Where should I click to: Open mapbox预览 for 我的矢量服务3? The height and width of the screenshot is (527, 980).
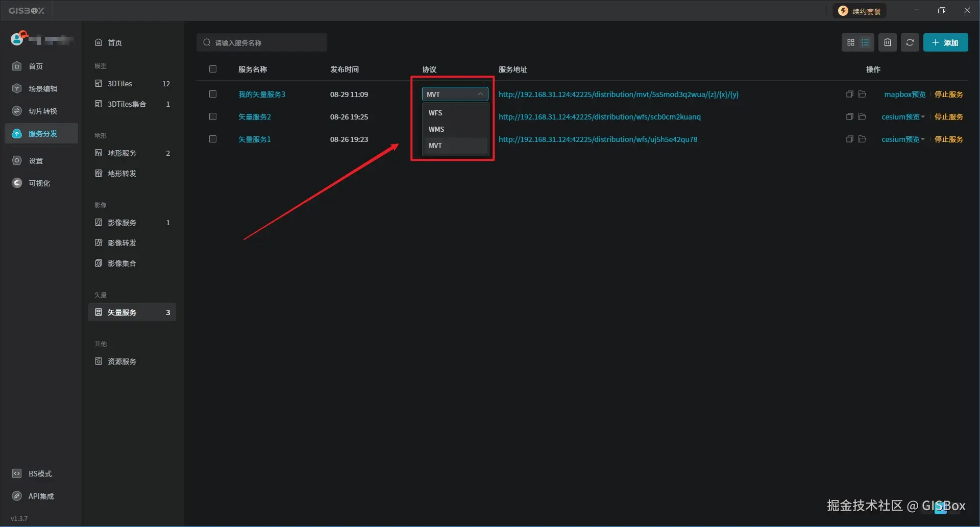click(904, 94)
